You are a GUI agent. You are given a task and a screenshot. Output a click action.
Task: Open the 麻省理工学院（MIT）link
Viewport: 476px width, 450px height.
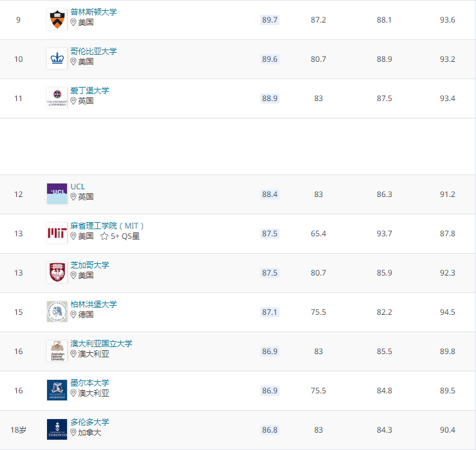[108, 226]
